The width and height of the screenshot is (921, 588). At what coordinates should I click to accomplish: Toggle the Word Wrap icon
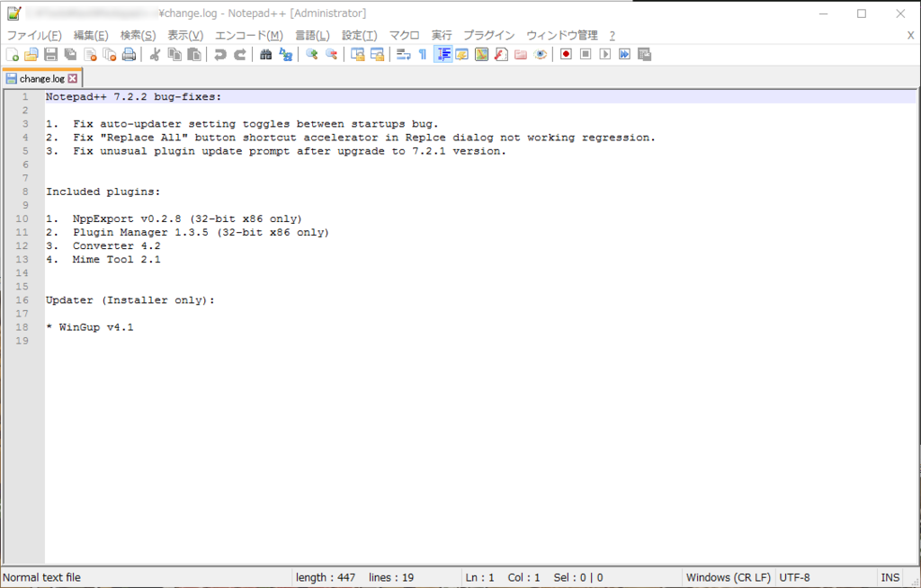pyautogui.click(x=404, y=55)
